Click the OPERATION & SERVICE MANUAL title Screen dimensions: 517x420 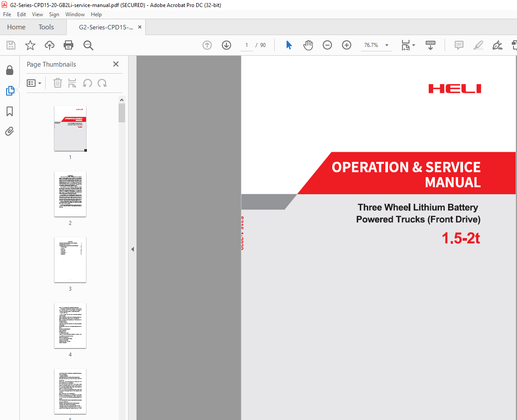click(406, 174)
